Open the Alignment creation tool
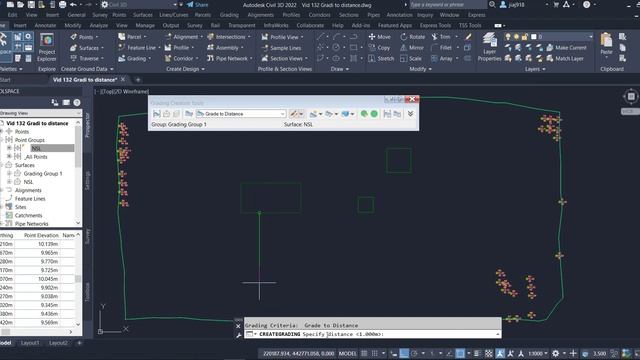This screenshot has height=360, width=640. (x=184, y=37)
